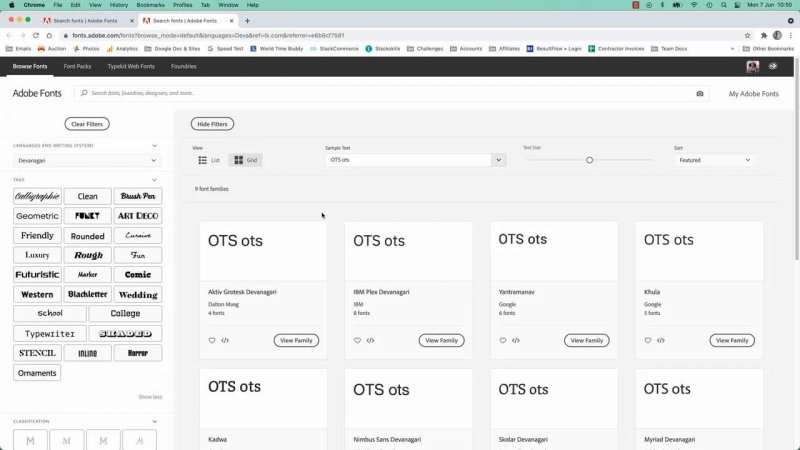Viewport: 800px width, 450px height.
Task: Click the Hide Filters button
Action: click(x=212, y=124)
